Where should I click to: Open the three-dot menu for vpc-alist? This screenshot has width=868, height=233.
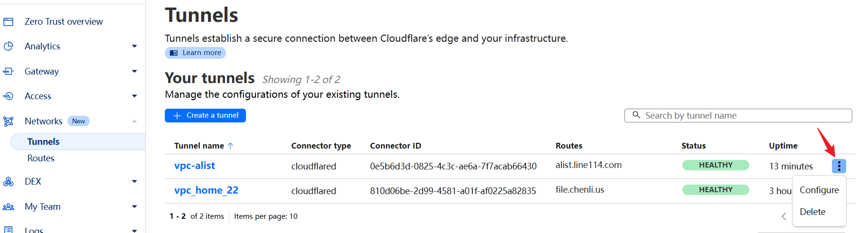pos(839,166)
